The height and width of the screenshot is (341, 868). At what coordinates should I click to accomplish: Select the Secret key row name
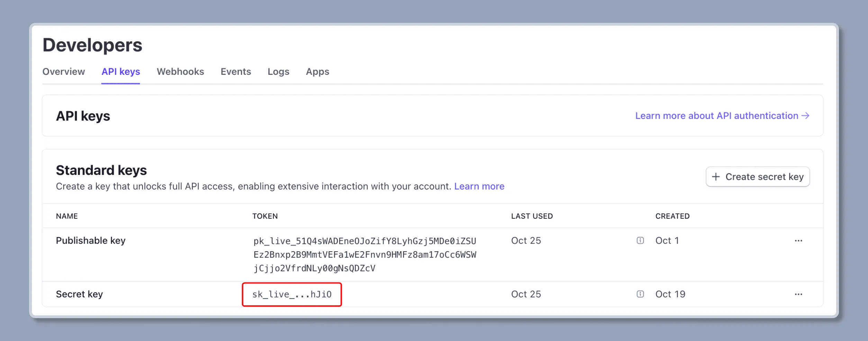coord(79,294)
